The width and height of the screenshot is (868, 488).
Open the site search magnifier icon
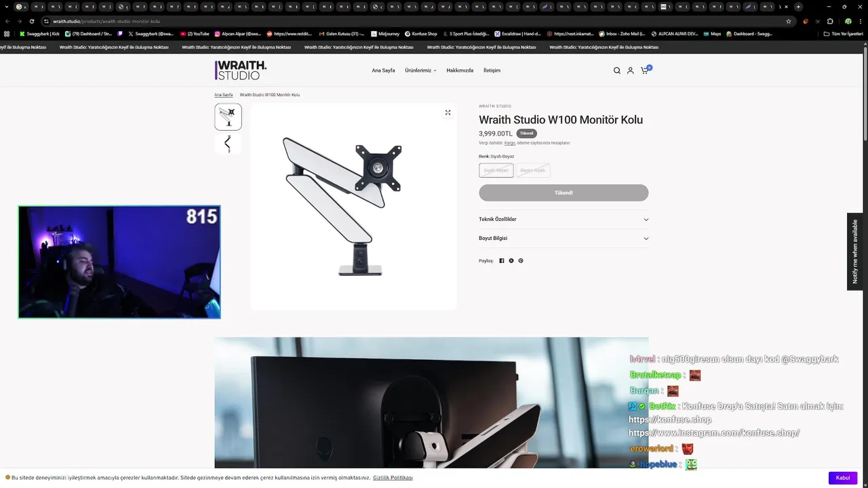pos(617,70)
